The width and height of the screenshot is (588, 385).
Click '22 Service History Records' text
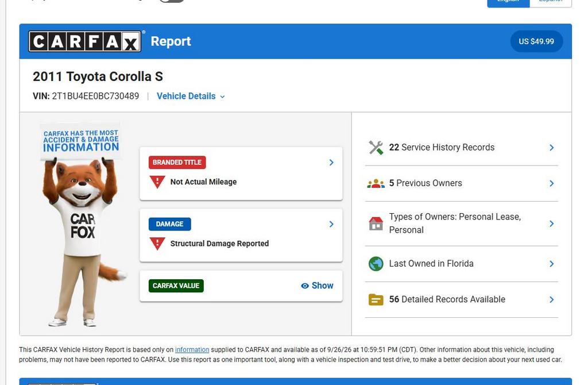[x=442, y=148]
